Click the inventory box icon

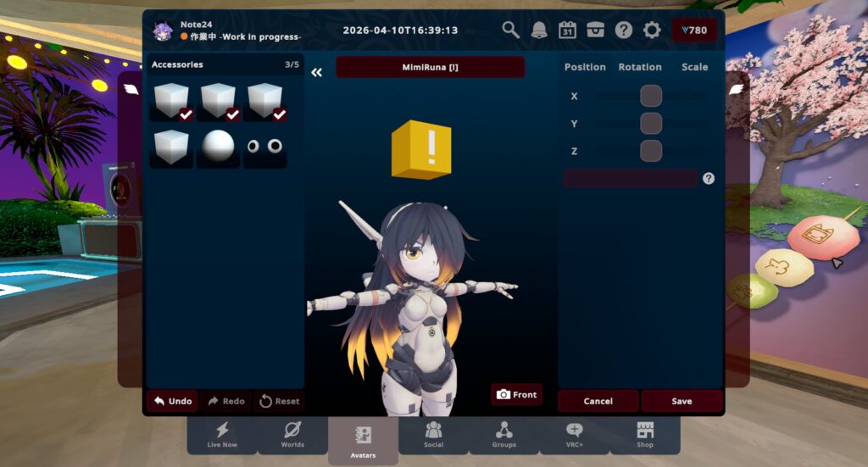pos(595,31)
